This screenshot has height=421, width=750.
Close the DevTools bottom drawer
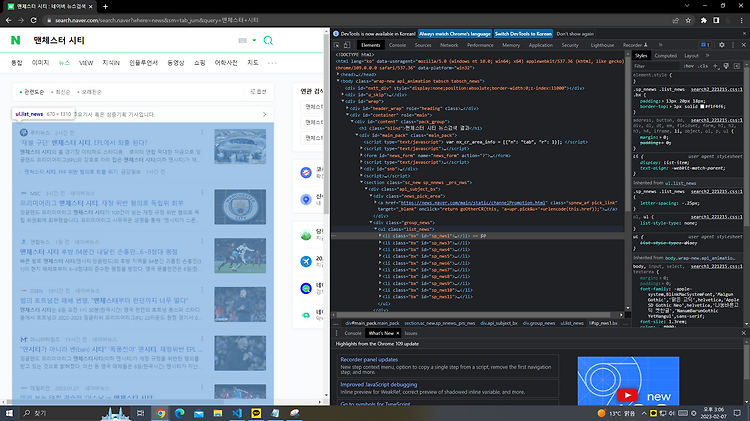[744, 333]
